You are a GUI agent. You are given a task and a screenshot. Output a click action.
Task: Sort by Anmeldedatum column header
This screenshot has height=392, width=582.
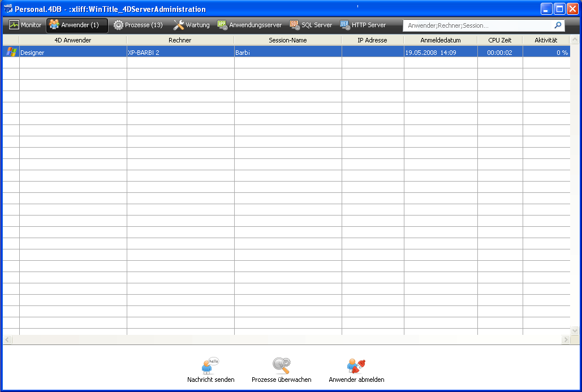pos(440,40)
